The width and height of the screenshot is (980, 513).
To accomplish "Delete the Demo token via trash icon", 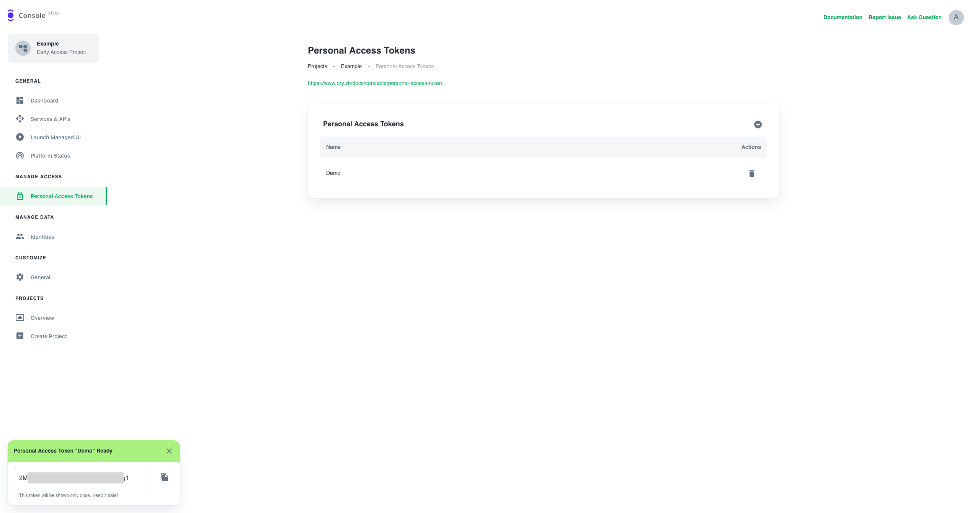I will point(751,173).
